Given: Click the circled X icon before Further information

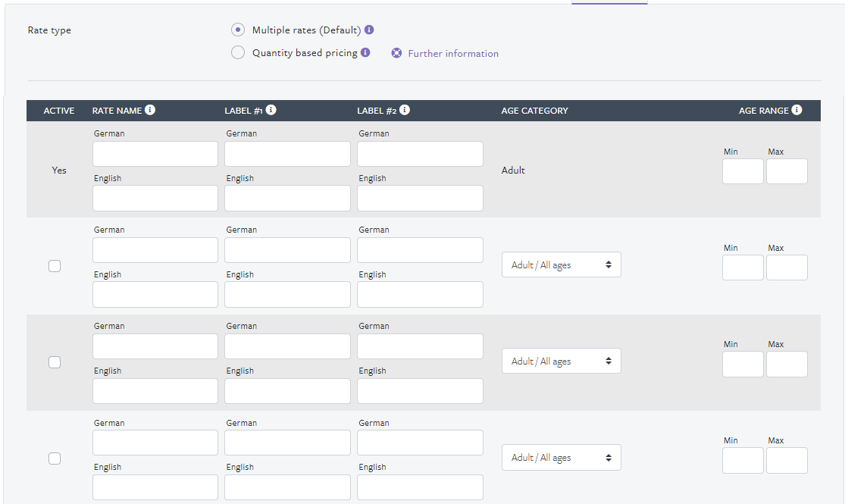Looking at the screenshot, I should click(396, 54).
